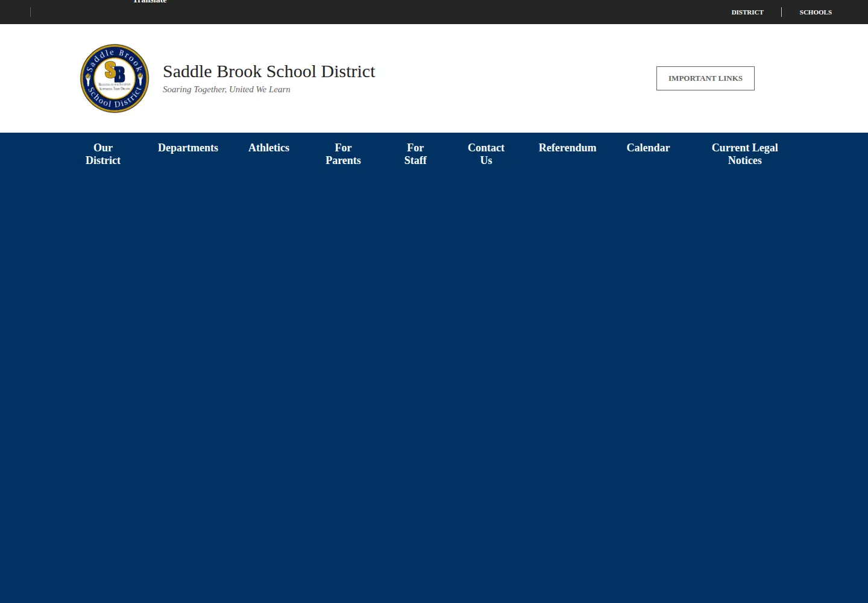
Task: Open the Schools link in top bar
Action: 816,12
